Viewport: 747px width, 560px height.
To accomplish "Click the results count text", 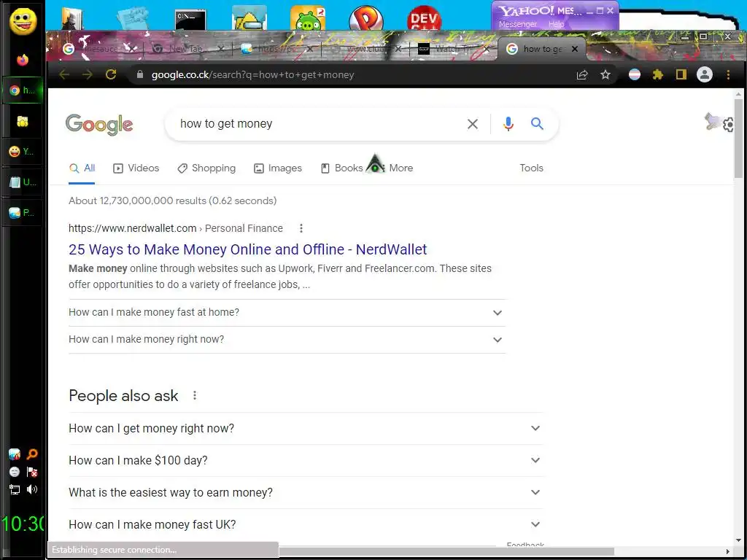I will pos(172,201).
